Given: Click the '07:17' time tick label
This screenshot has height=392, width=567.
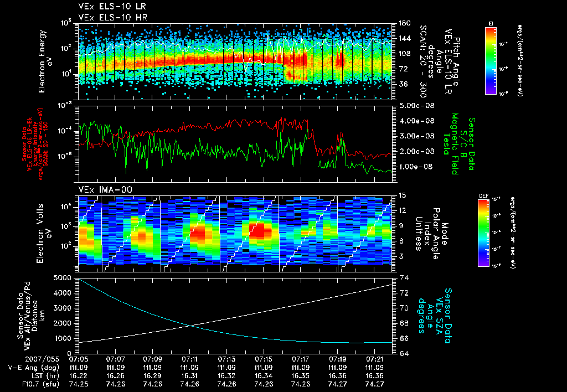Looking at the screenshot, I should point(301,359).
